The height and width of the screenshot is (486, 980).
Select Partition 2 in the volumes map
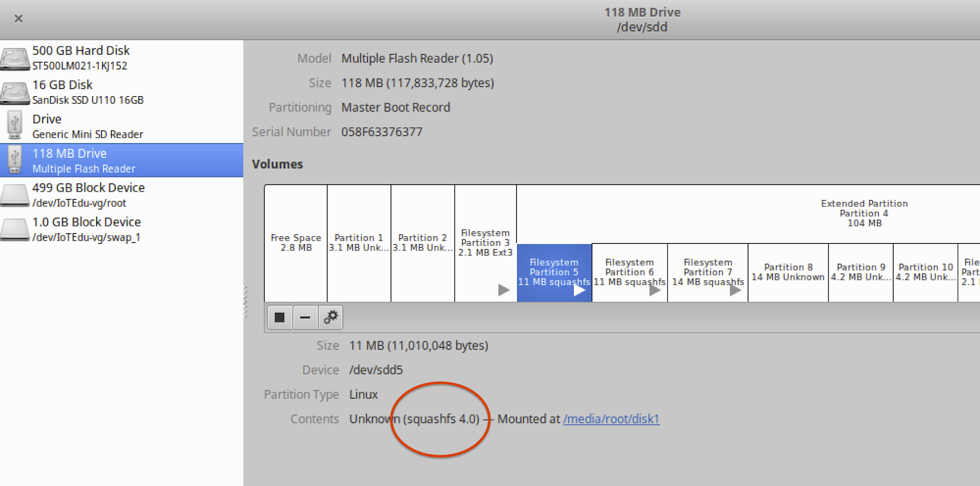(x=423, y=243)
